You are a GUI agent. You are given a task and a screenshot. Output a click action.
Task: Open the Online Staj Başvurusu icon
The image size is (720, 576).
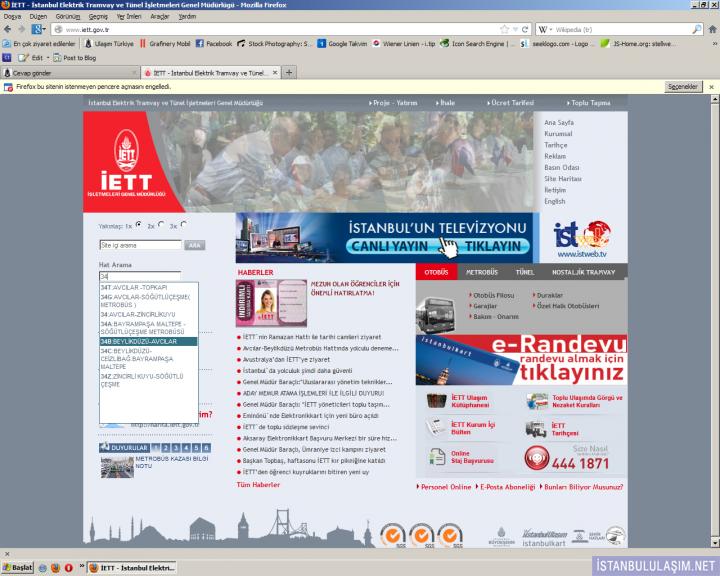tap(437, 457)
